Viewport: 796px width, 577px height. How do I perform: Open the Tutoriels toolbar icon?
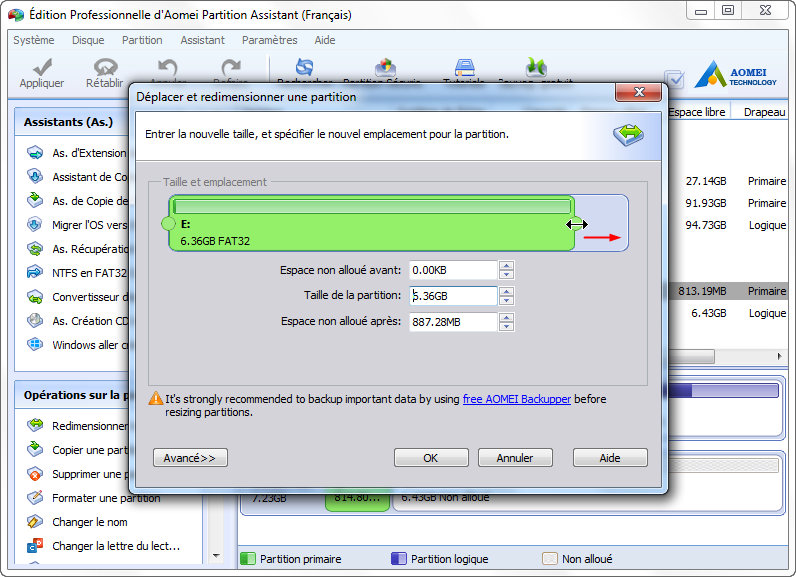click(464, 67)
